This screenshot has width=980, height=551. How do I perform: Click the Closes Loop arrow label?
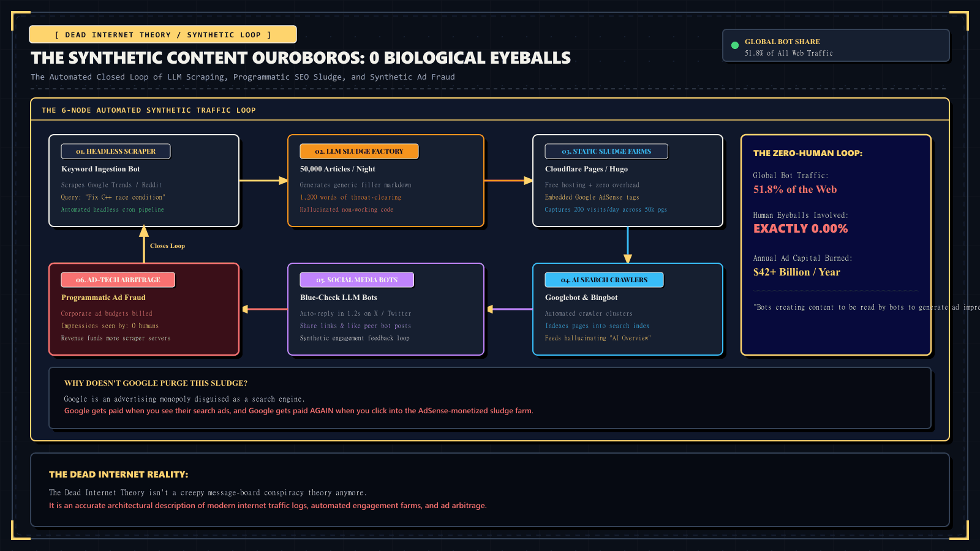(167, 246)
